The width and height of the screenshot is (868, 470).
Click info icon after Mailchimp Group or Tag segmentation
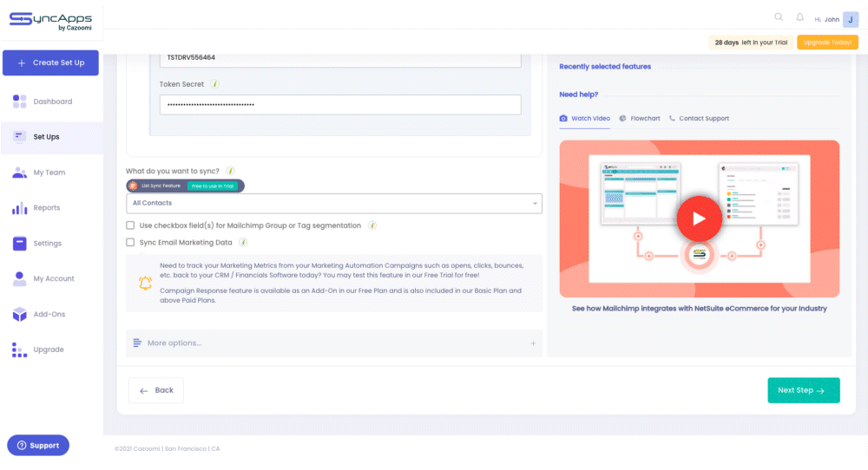(372, 225)
